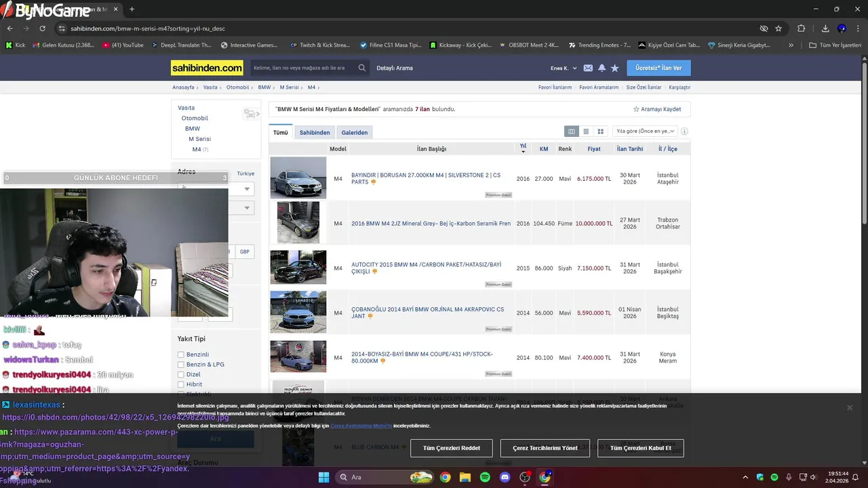Open File Explorer from the taskbar
This screenshot has height=488, width=868.
click(465, 477)
